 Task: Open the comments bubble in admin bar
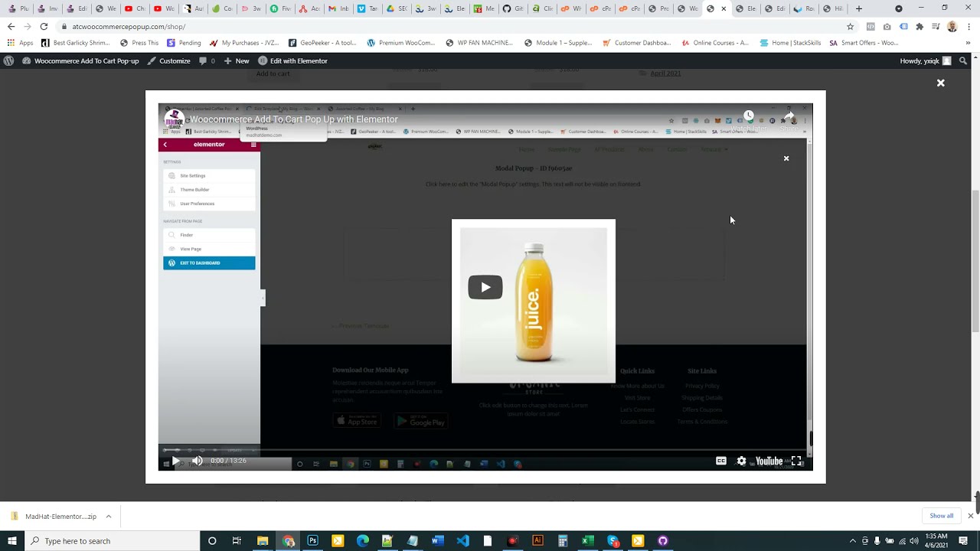coord(207,60)
